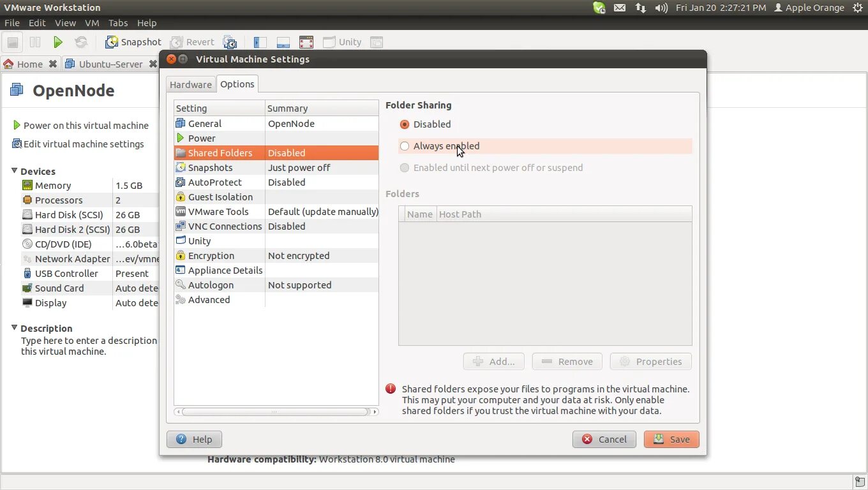Click the Home tab
868x490 pixels.
tap(24, 64)
